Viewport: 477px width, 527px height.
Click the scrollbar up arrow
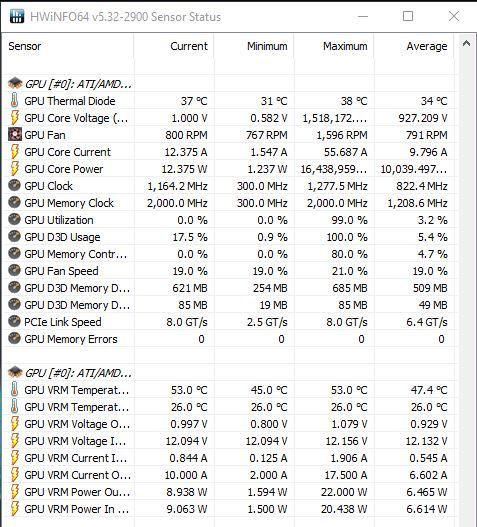(466, 44)
